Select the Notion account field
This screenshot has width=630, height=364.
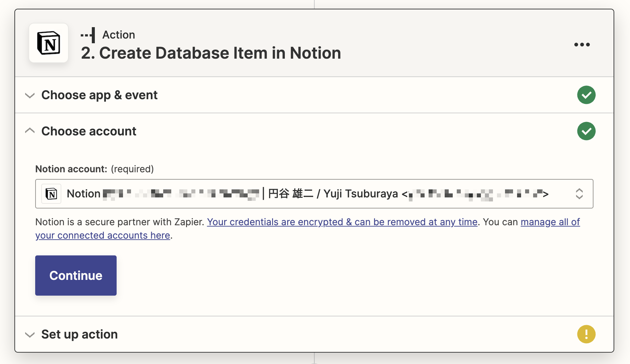[x=314, y=194]
